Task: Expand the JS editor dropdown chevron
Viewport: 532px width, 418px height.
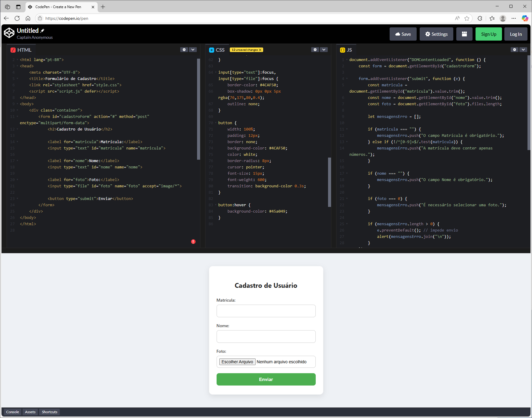Action: (x=523, y=50)
